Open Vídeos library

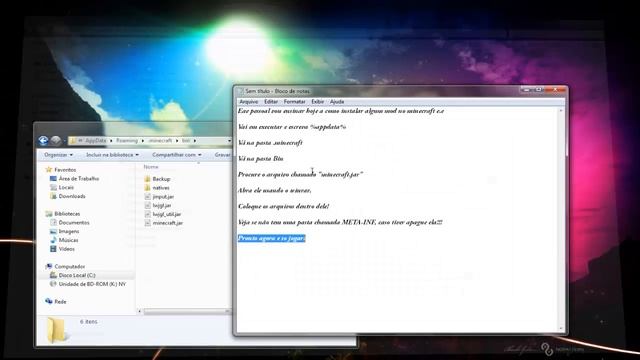pyautogui.click(x=67, y=249)
